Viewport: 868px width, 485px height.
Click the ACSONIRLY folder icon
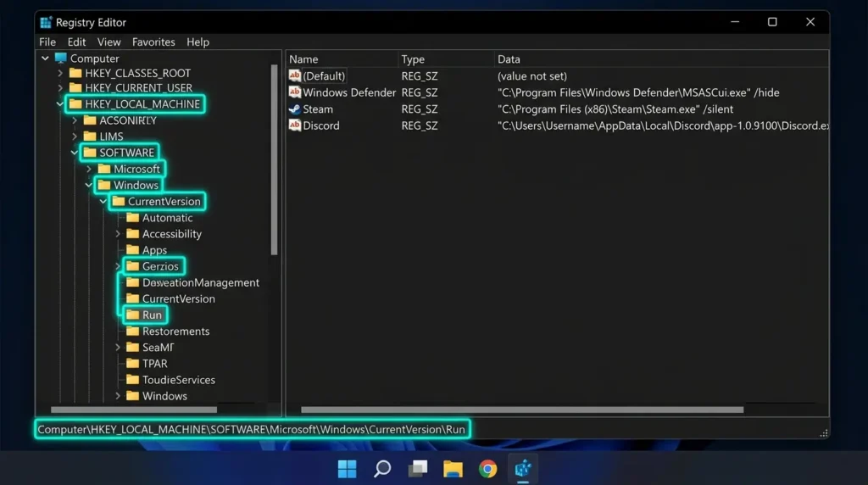tap(90, 120)
